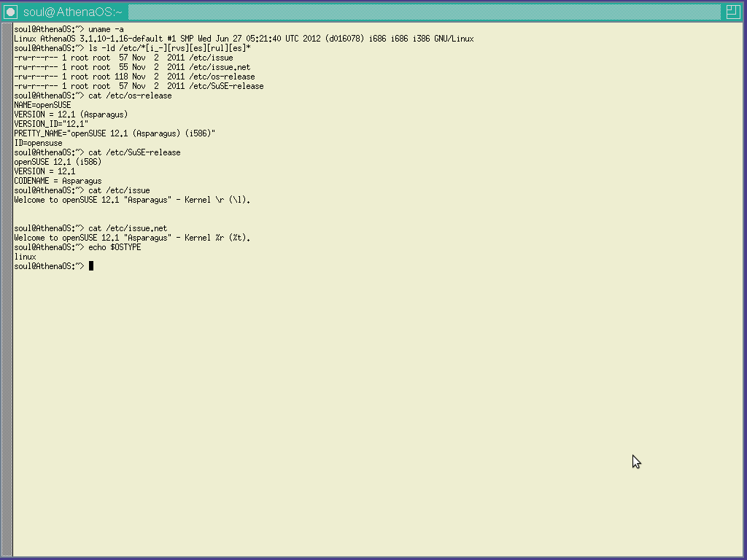
Task: Click the xterm scrollbar on left edge
Action: pos(7,289)
